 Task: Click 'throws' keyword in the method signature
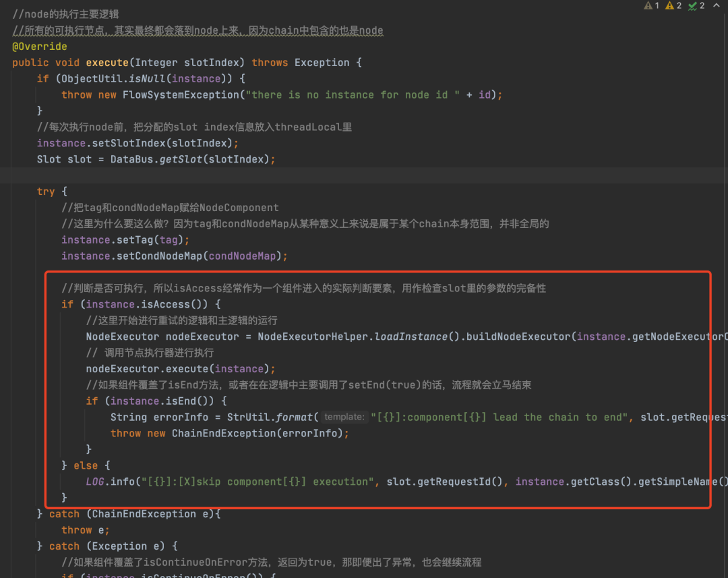(x=270, y=63)
